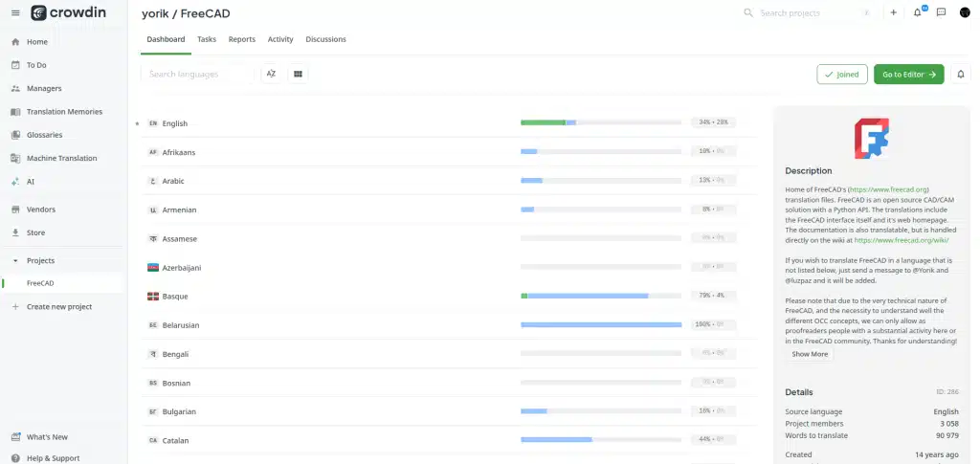980x464 pixels.
Task: Click the Belarusian progress bar
Action: 601,324
